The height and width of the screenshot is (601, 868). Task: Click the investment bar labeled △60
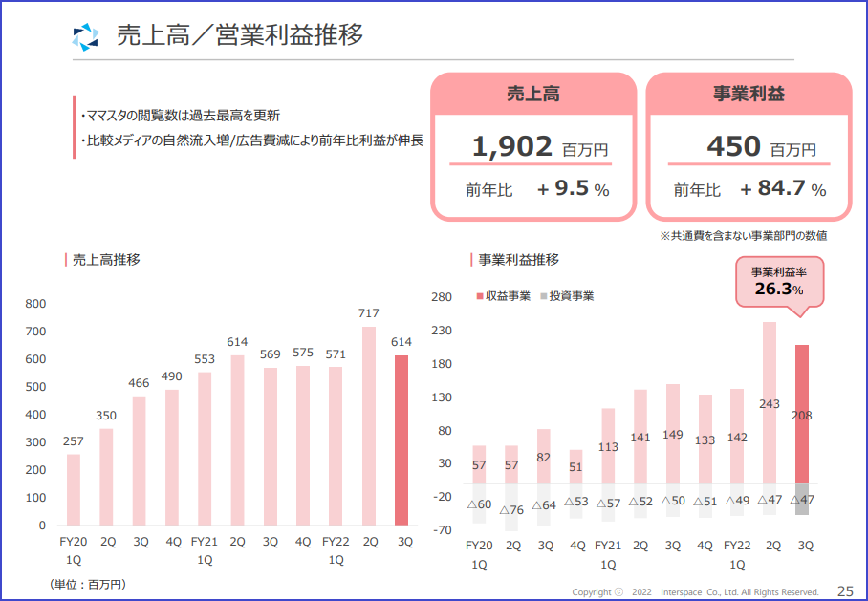tap(479, 504)
